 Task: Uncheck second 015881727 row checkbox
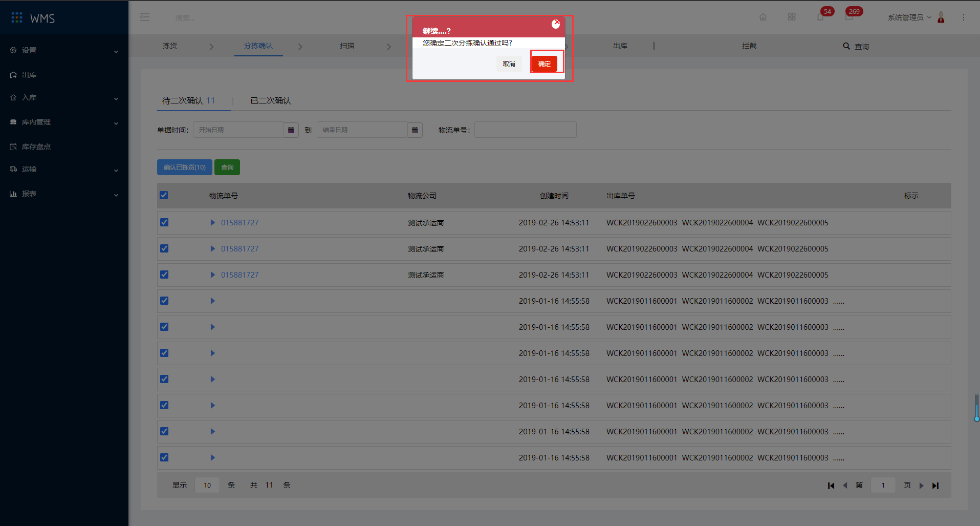pyautogui.click(x=164, y=248)
